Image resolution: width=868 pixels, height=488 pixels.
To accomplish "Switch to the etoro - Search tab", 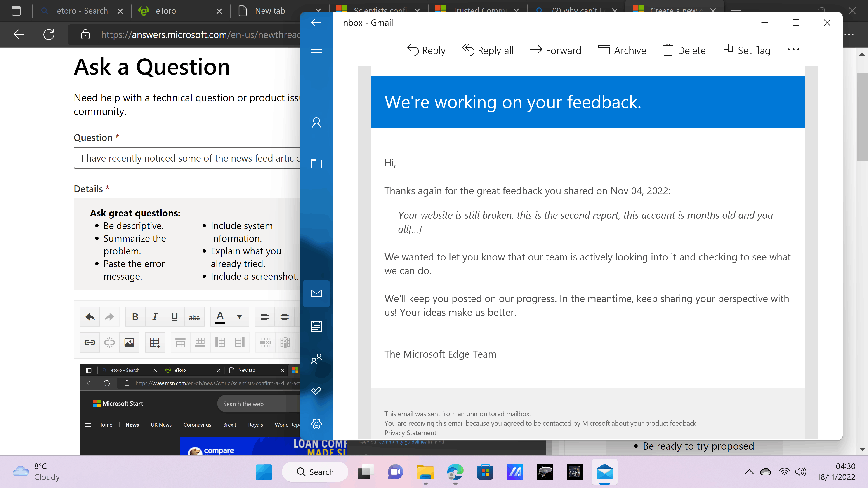I will tap(82, 11).
